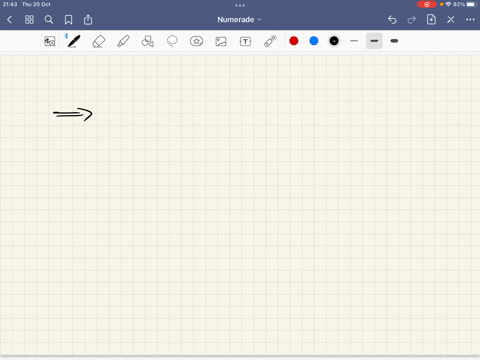Viewport: 480px width, 360px height.
Task: Select the Pen tool
Action: pyautogui.click(x=74, y=41)
